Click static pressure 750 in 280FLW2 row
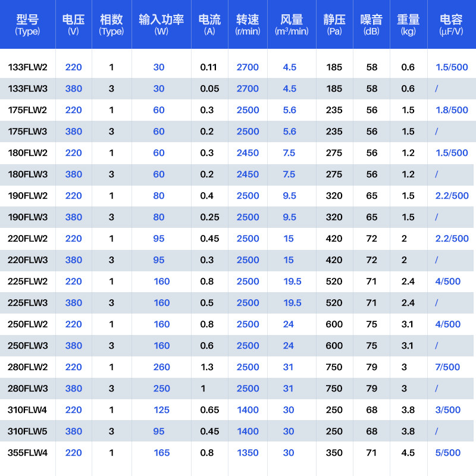Image resolution: width=476 pixels, height=476 pixels. click(334, 367)
